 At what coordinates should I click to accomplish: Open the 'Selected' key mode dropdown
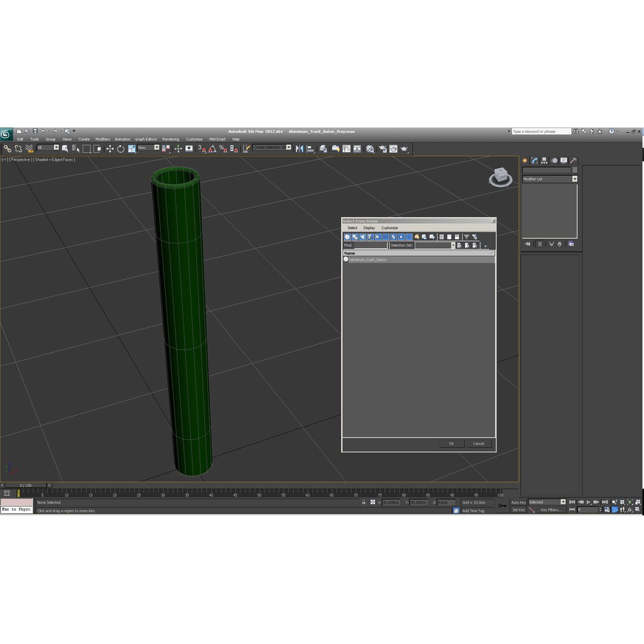[x=547, y=502]
